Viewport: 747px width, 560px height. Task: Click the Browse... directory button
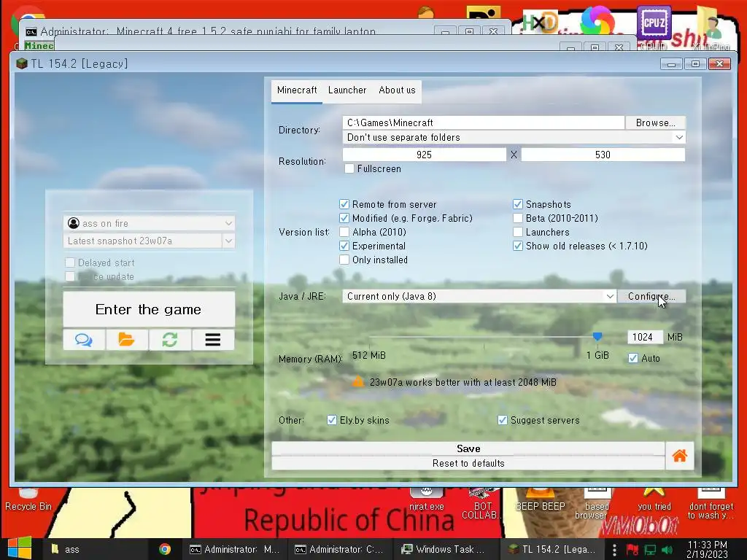656,122
